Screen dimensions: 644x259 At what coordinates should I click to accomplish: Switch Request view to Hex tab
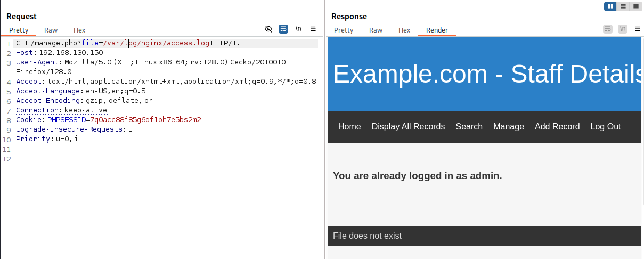pyautogui.click(x=79, y=30)
